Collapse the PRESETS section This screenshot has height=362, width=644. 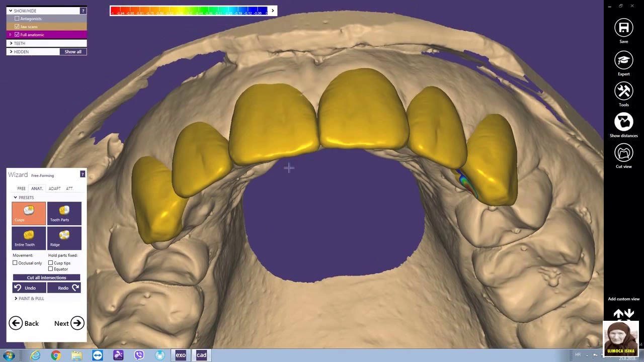[x=15, y=198]
